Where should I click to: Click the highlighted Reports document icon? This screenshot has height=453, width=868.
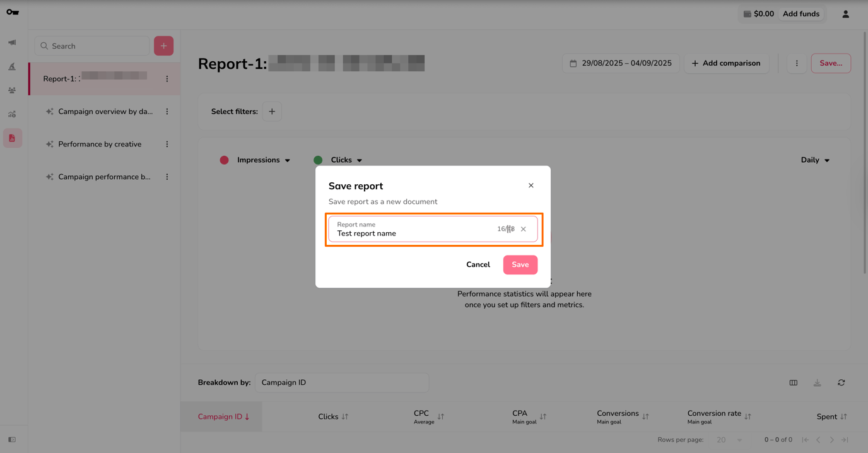[x=13, y=138]
